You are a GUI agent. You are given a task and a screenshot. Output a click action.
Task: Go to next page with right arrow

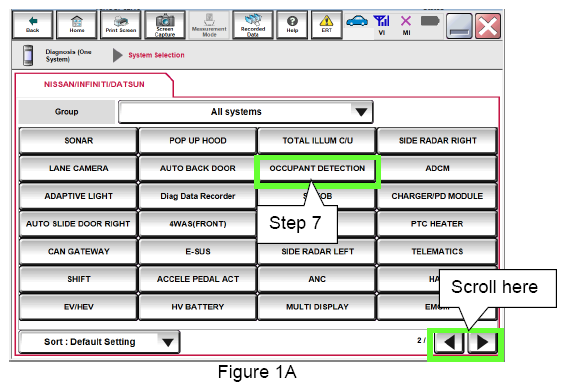(x=483, y=342)
